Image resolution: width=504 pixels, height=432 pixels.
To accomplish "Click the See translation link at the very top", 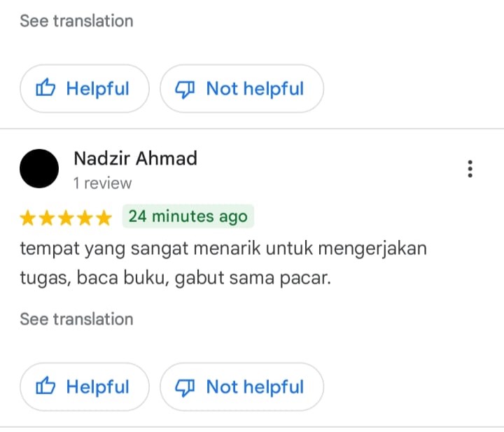I will [76, 21].
